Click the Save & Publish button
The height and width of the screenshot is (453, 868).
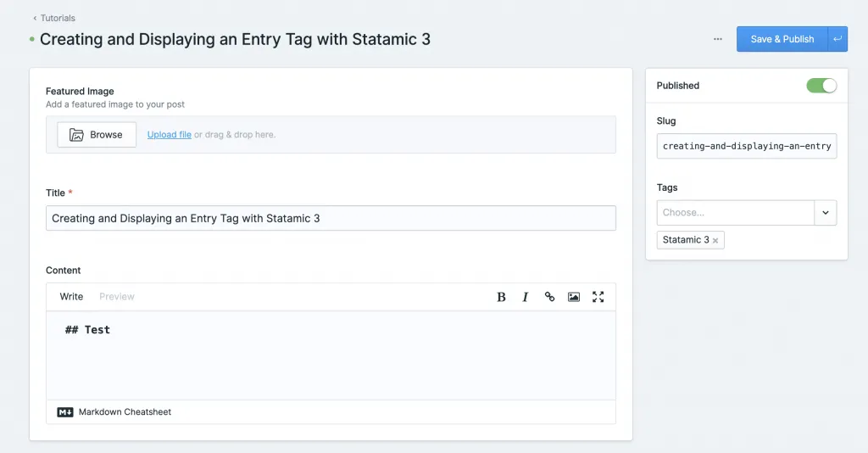pos(782,39)
